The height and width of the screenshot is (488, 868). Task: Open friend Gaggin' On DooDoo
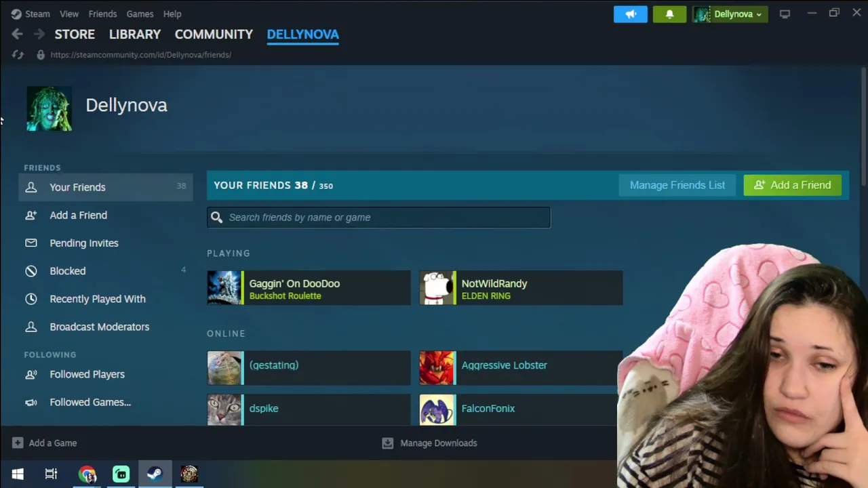click(x=309, y=288)
